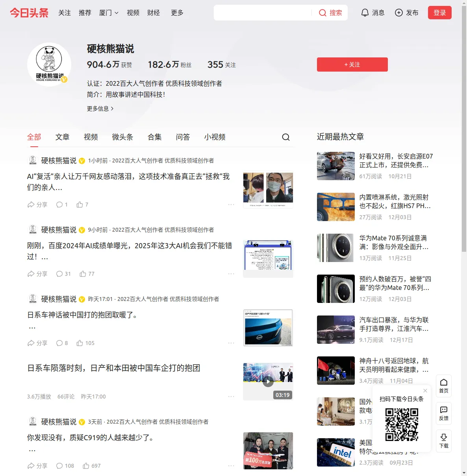Close the 扫码下载今日头条 QR popup
This screenshot has width=467, height=476.
425,391
